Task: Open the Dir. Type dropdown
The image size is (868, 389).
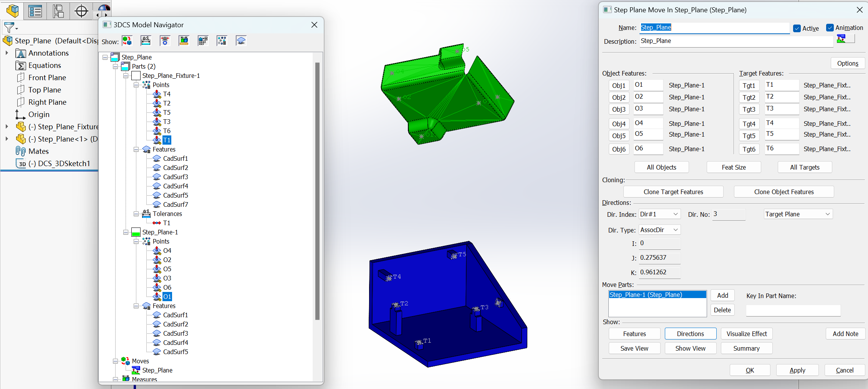Action: click(x=659, y=229)
